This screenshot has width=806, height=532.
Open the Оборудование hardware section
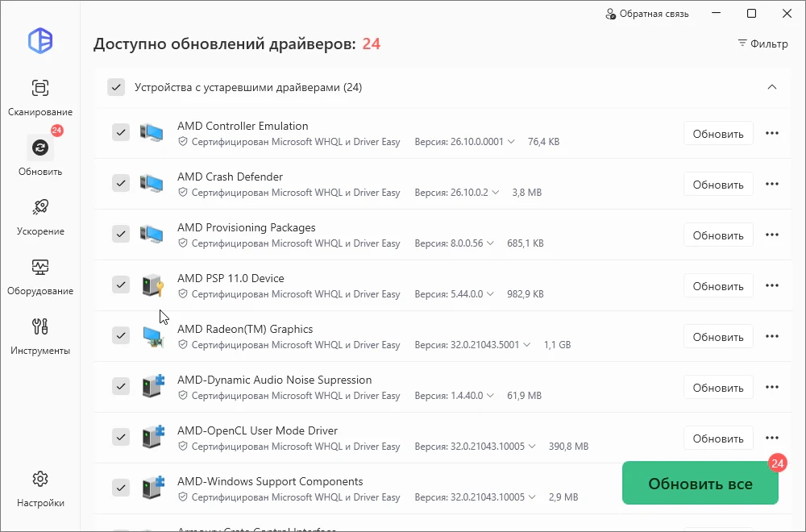coord(40,276)
